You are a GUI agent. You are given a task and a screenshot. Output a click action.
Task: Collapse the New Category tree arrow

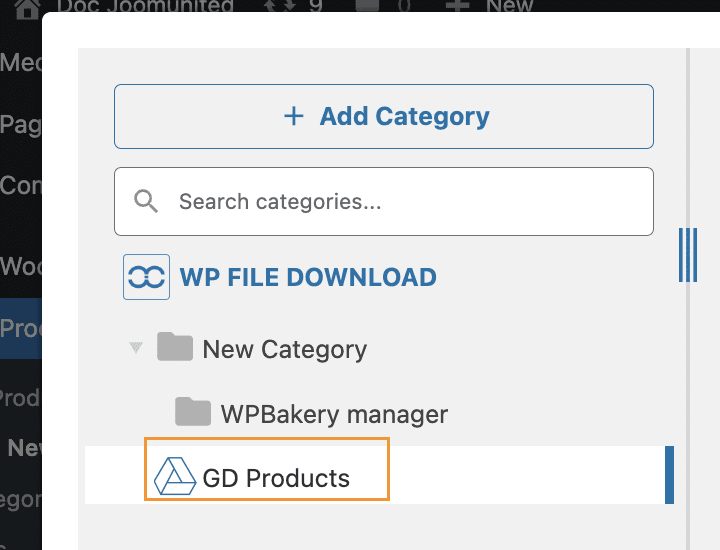coord(136,348)
